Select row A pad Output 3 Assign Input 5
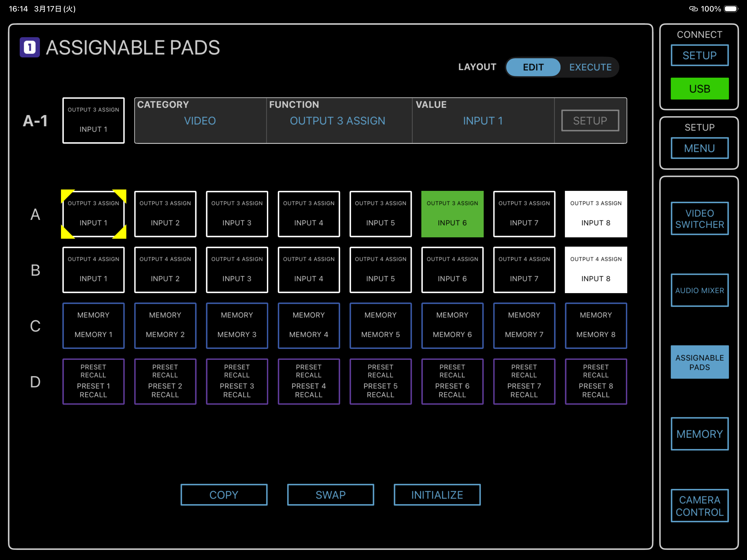The width and height of the screenshot is (747, 560). tap(381, 214)
